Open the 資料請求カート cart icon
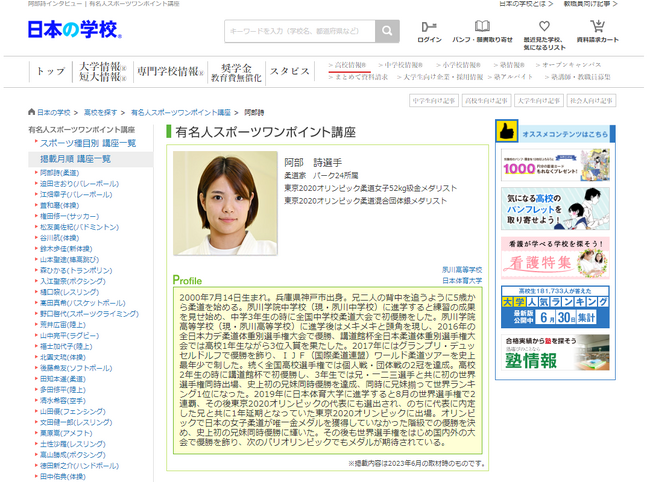This screenshot has width=650, height=482. pyautogui.click(x=598, y=31)
